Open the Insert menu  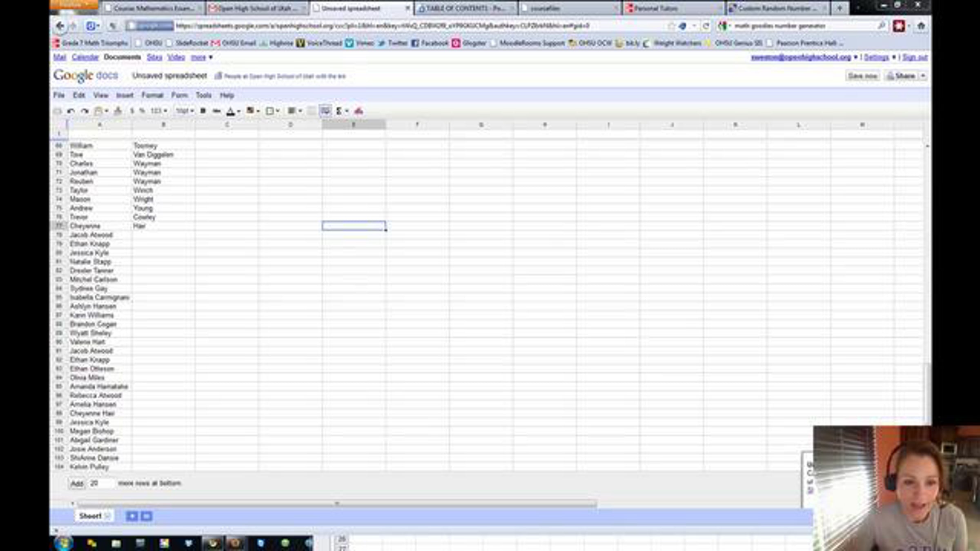[125, 95]
